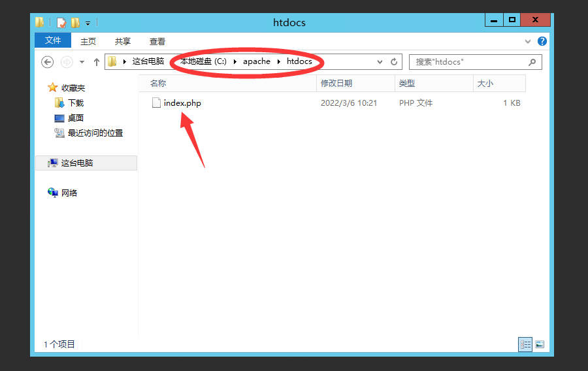The height and width of the screenshot is (371, 588).
Task: Minimize the htdocs window
Action: [494, 20]
